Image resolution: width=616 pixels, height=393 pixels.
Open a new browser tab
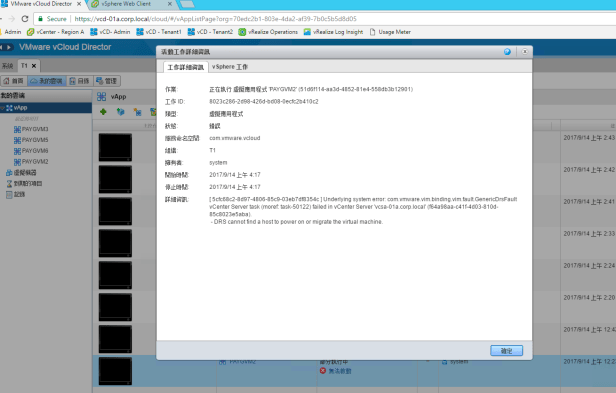coord(187,4)
